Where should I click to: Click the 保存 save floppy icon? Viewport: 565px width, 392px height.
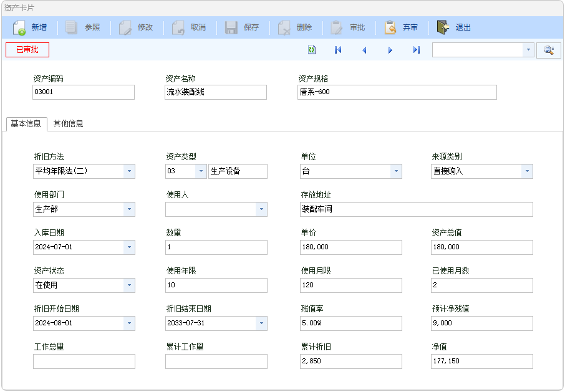(x=231, y=27)
